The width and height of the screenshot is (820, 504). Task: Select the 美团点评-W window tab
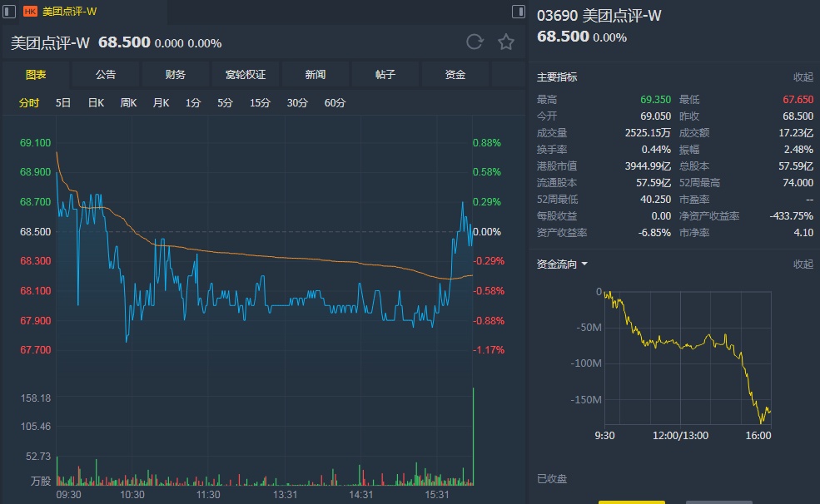click(x=69, y=12)
